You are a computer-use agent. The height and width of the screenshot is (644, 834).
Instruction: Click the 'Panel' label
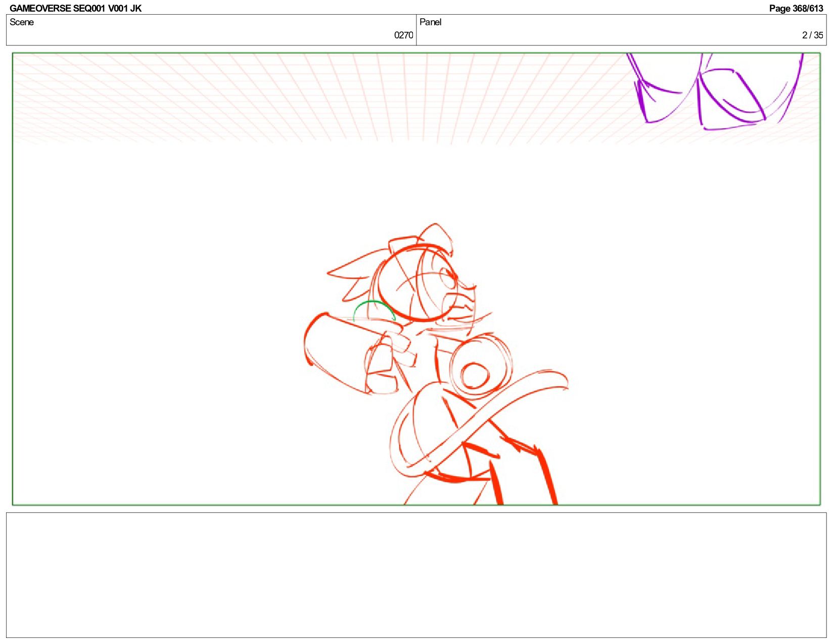coord(431,22)
